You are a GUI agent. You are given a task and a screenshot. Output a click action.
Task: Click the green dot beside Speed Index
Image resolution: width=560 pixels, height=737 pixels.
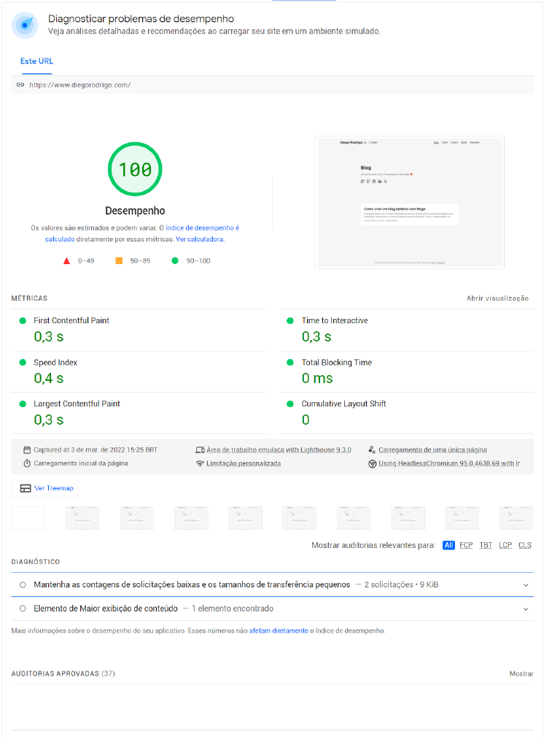pyautogui.click(x=23, y=363)
